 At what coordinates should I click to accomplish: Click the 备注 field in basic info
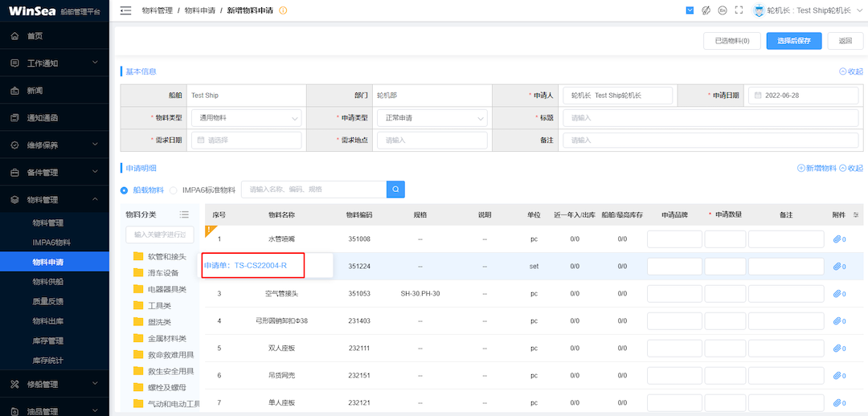tap(710, 141)
